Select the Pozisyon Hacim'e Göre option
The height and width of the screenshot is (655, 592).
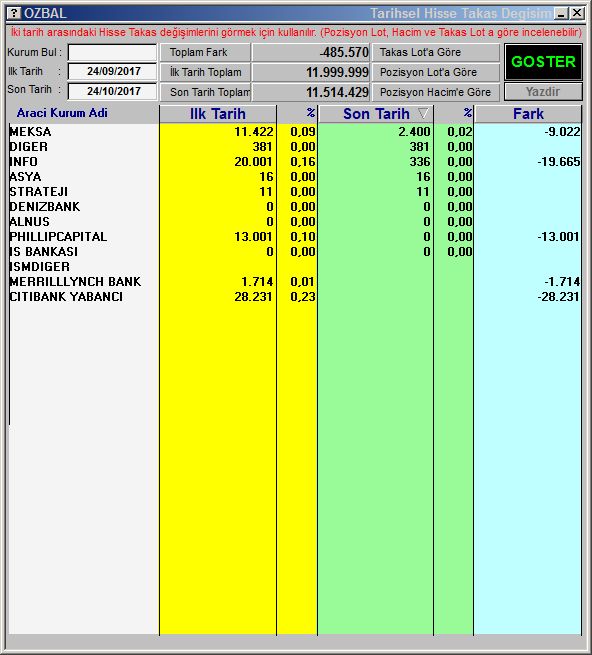[436, 92]
